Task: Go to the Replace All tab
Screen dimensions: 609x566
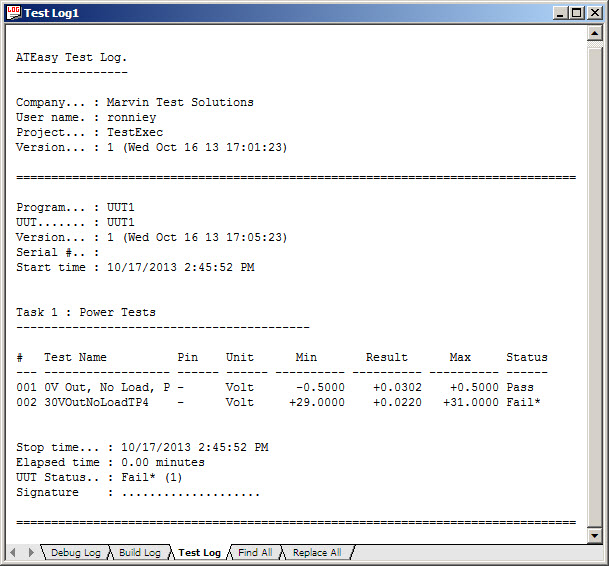Action: (316, 552)
